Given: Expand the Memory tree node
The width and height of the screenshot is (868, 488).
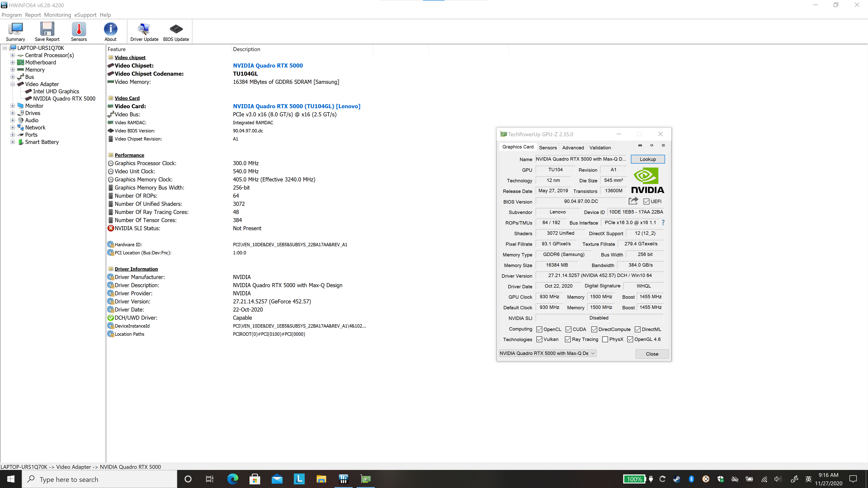Looking at the screenshot, I should 12,70.
